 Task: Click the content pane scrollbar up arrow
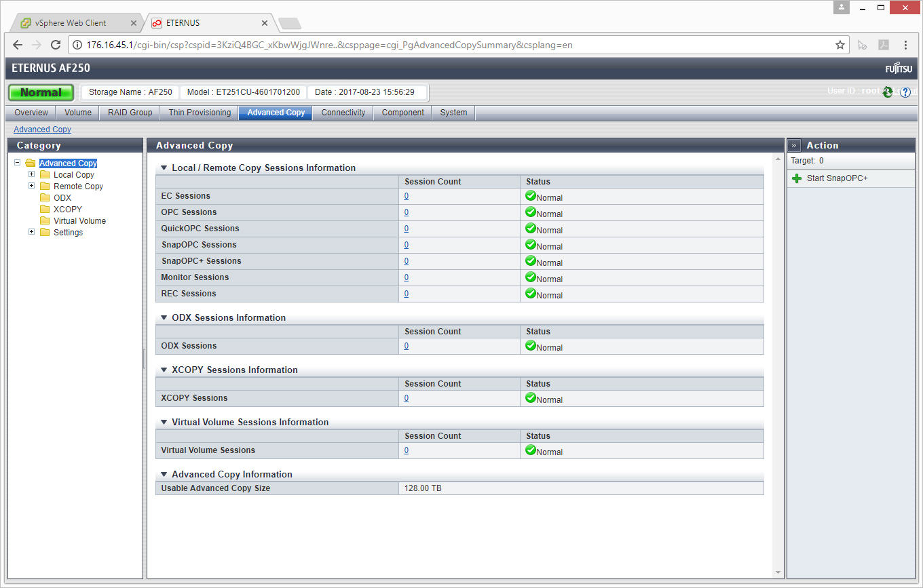point(778,159)
